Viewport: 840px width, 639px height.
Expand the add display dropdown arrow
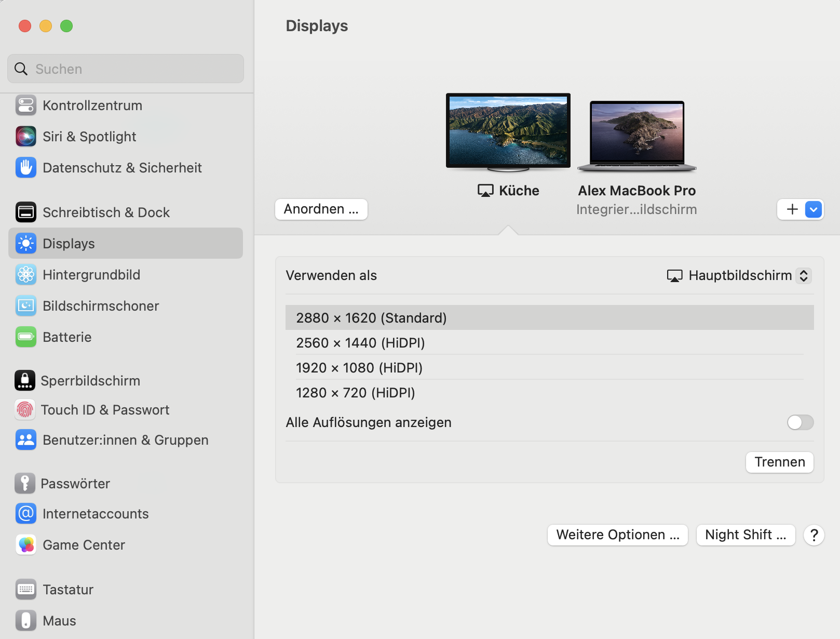tap(814, 209)
